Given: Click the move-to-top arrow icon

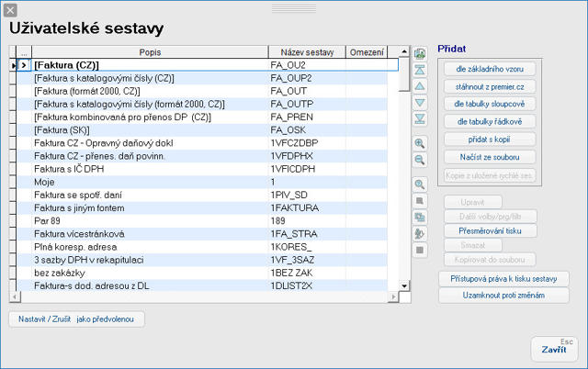Looking at the screenshot, I should click(x=420, y=70).
